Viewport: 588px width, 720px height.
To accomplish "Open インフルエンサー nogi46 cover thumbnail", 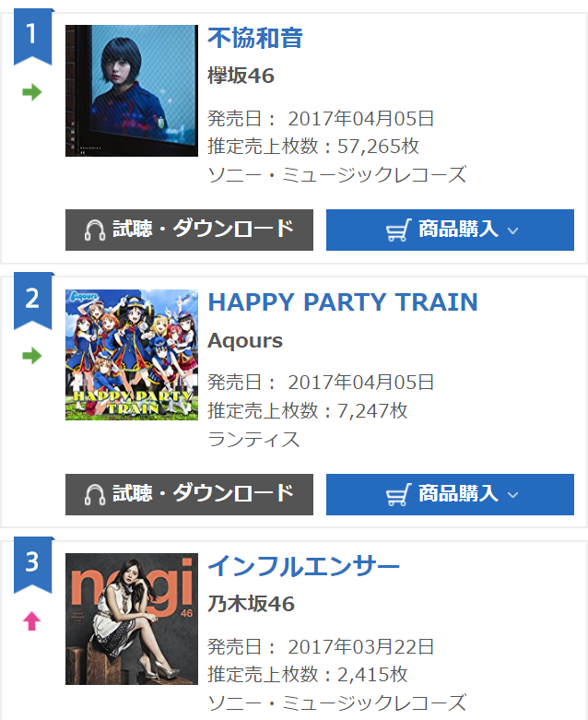I will (132, 619).
